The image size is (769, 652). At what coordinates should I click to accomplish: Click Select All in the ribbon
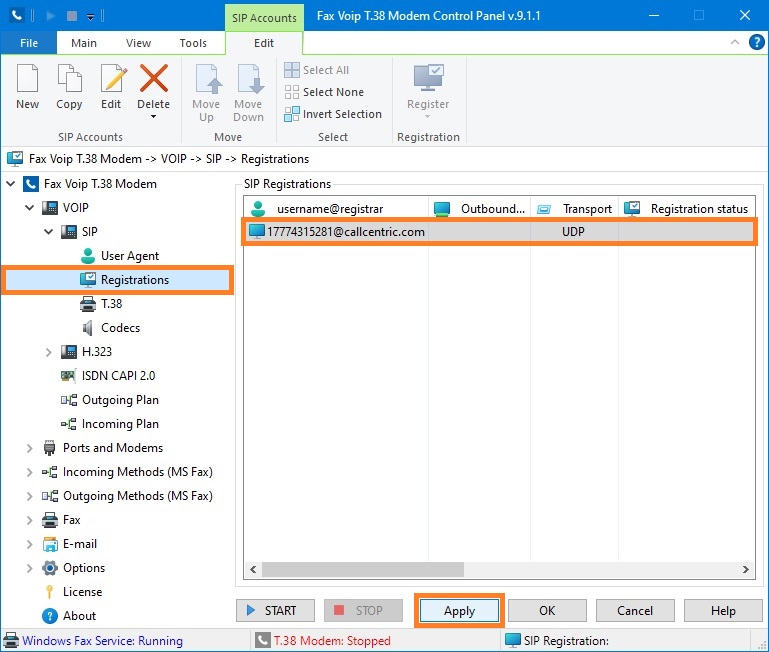(x=317, y=70)
